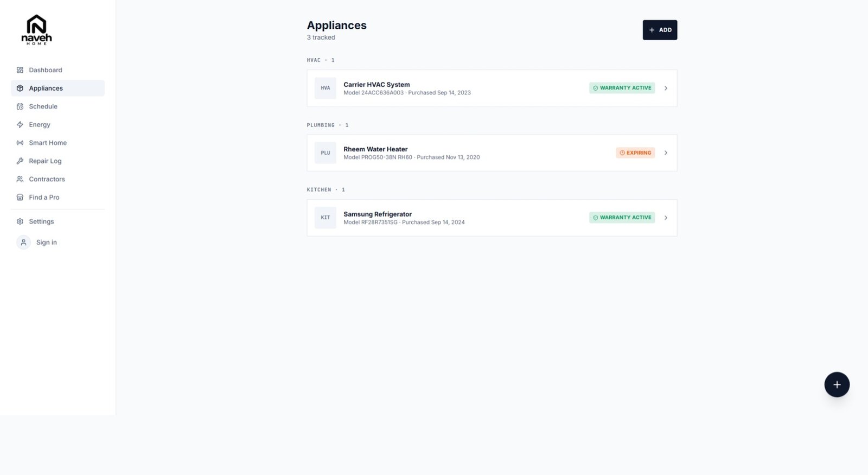Open the Rheem Water Heater title
The image size is (868, 475).
[x=375, y=149]
